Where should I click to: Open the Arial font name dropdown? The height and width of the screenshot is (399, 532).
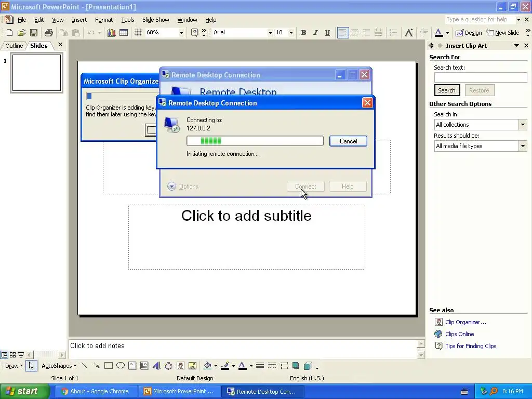[270, 33]
